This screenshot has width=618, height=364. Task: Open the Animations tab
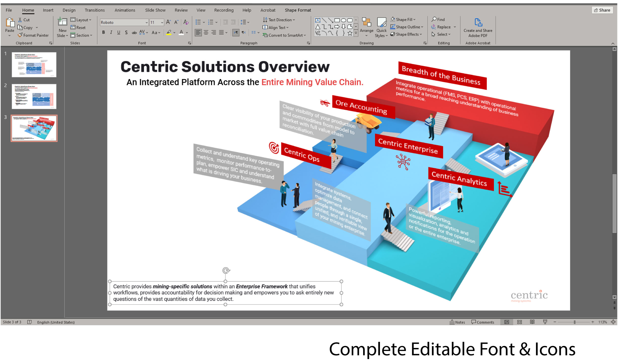click(x=125, y=10)
